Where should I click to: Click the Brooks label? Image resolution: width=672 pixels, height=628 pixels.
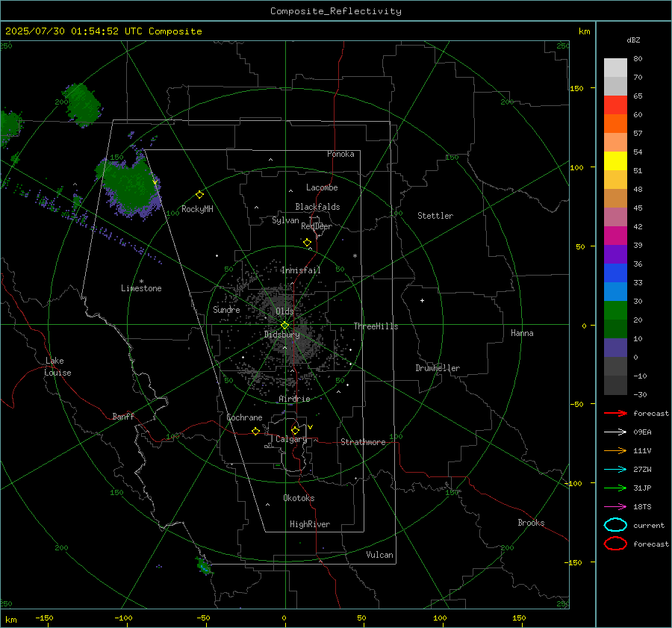tap(531, 523)
